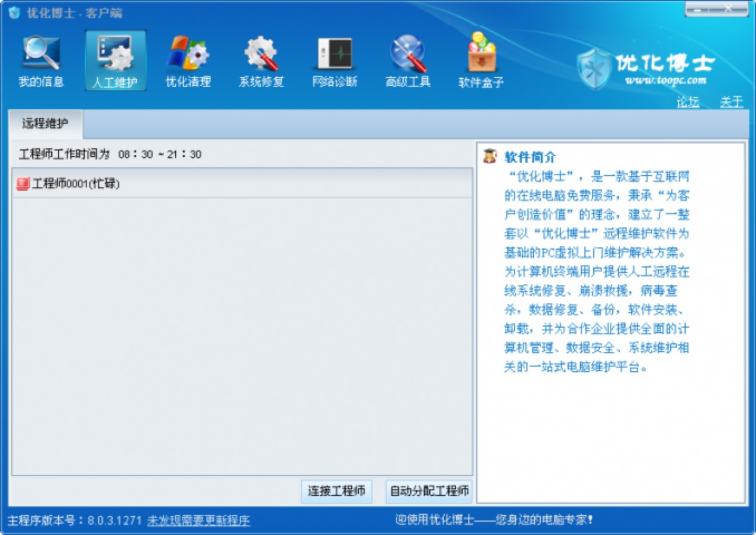Screen dimensions: 756x535
Task: Open the 我的信息 panel
Action: tap(42, 57)
